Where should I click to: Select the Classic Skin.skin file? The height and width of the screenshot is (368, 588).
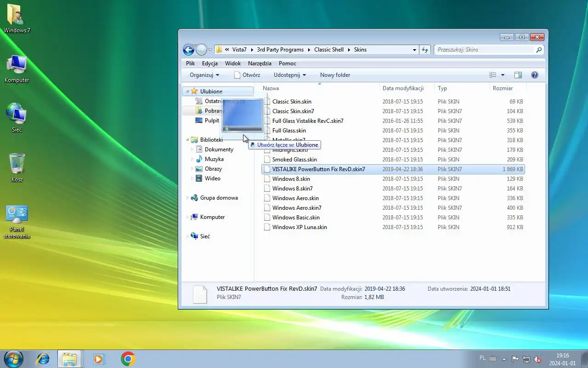pos(292,102)
